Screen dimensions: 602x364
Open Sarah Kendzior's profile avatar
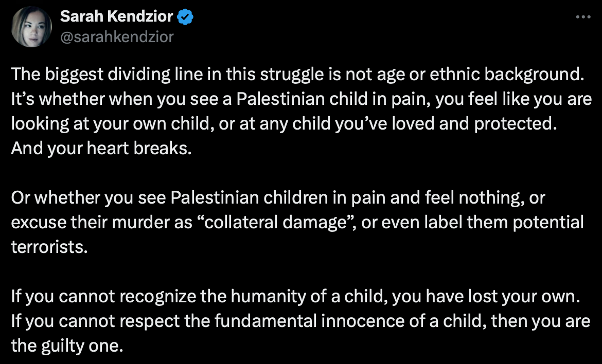point(31,27)
